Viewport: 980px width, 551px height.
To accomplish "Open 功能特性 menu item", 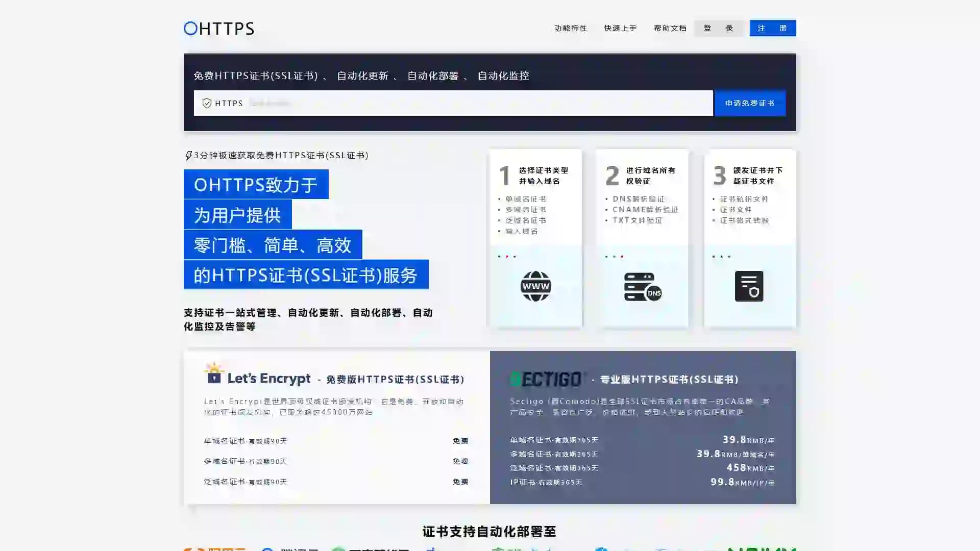I will (x=571, y=28).
